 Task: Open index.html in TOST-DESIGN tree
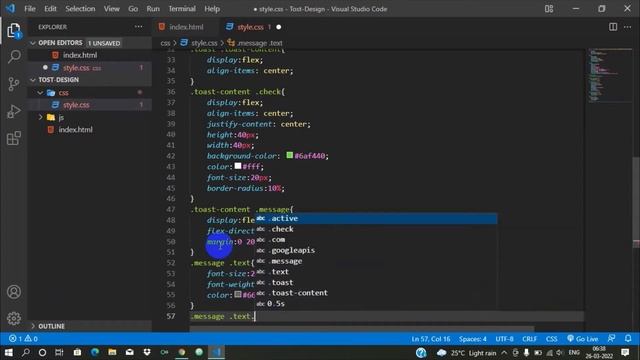[x=90, y=130]
